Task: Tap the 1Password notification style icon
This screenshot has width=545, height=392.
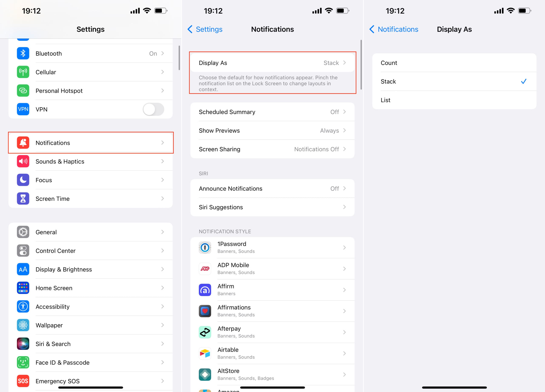Action: [x=205, y=247]
